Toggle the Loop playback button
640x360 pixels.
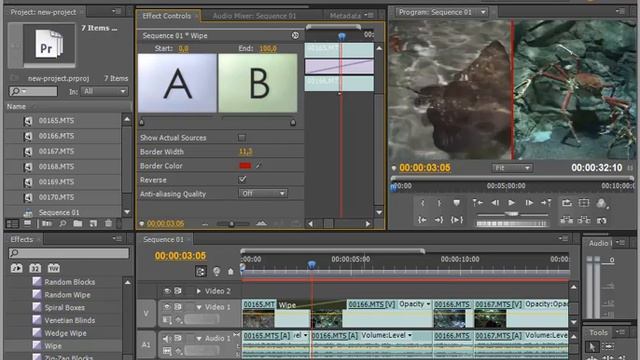click(x=567, y=203)
